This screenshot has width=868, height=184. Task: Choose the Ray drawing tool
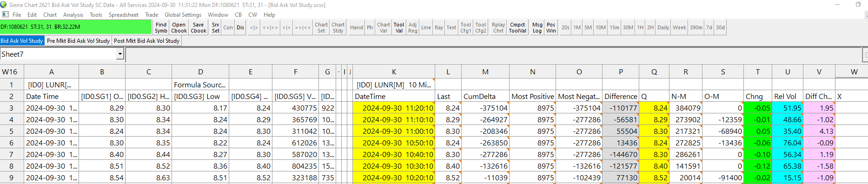[439, 27]
